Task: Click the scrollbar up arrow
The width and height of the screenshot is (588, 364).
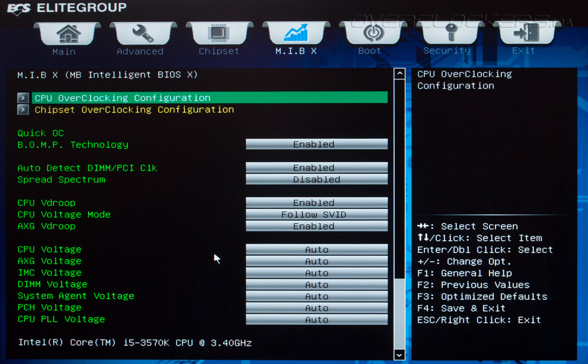Action: 399,74
